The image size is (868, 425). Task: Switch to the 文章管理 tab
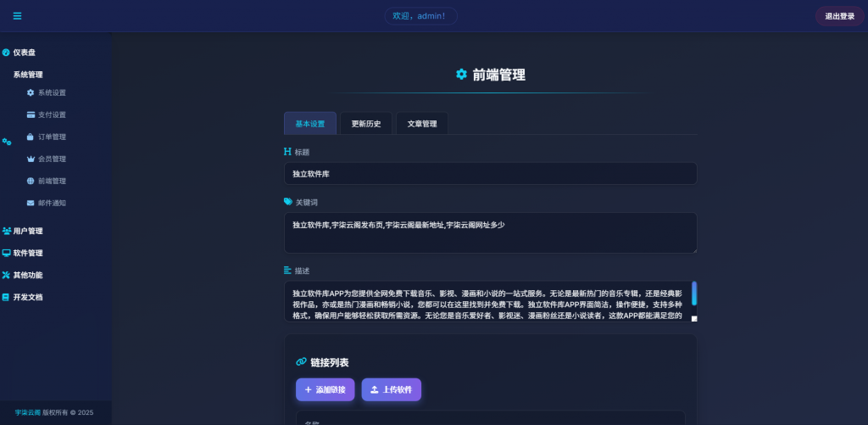[422, 124]
